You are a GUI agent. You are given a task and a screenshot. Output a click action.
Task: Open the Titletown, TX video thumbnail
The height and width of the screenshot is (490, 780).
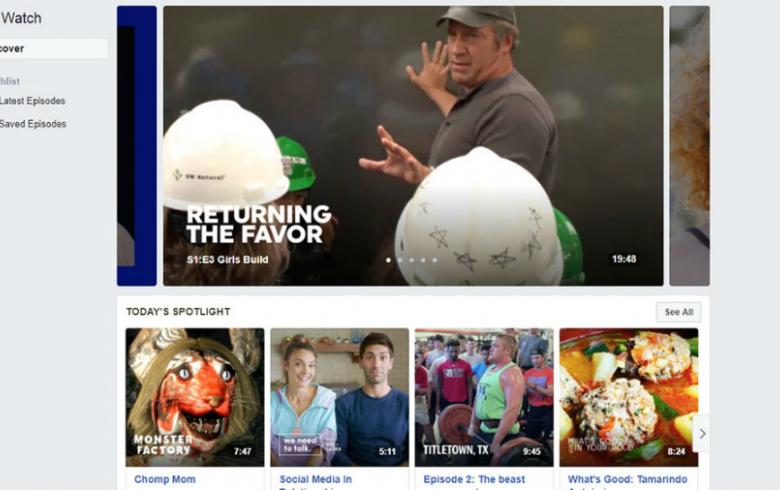[x=484, y=397]
